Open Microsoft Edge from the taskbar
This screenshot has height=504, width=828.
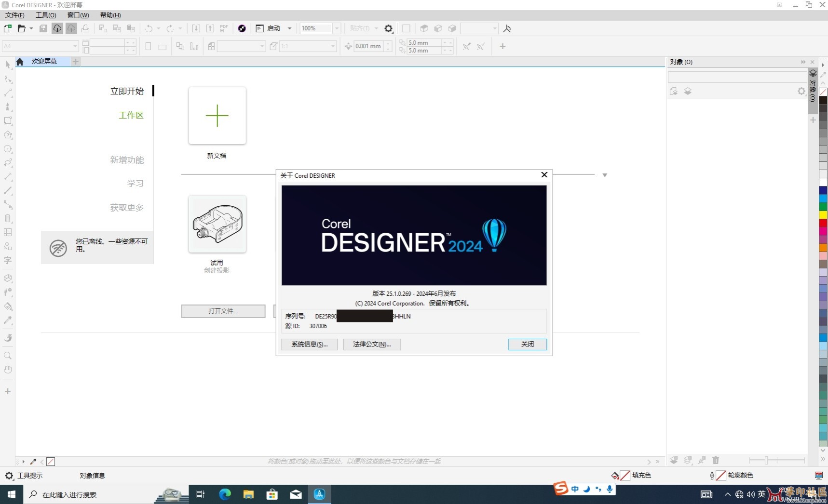(x=225, y=494)
